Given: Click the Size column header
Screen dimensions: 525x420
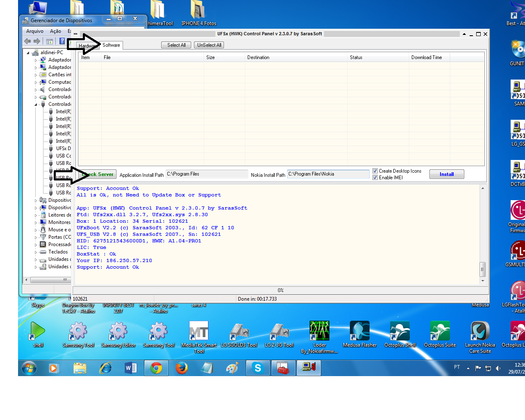Looking at the screenshot, I should (224, 57).
